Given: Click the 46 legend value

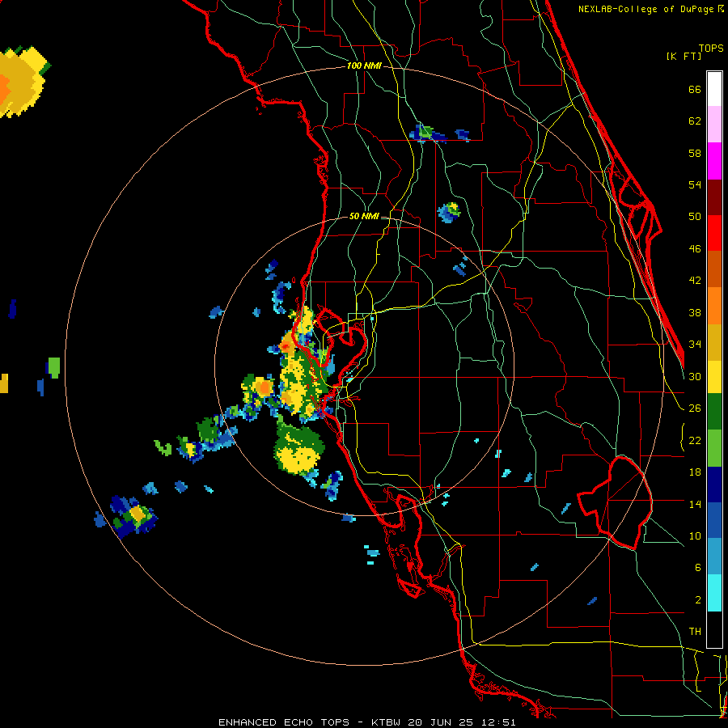Looking at the screenshot, I should pyautogui.click(x=695, y=249).
